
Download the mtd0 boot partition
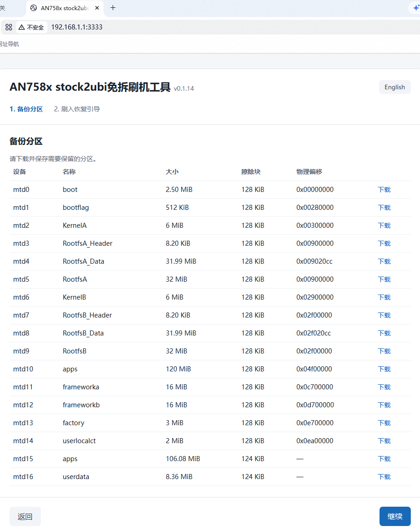(385, 190)
